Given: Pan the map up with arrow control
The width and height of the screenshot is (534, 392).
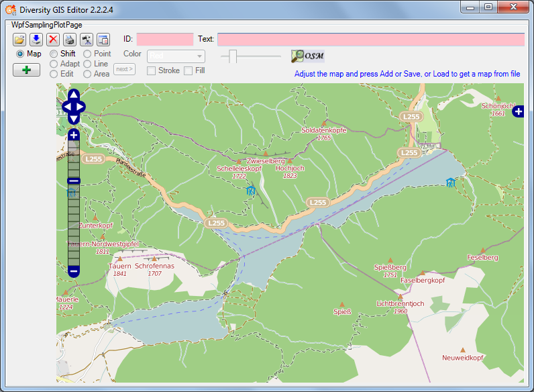Looking at the screenshot, I should point(74,94).
